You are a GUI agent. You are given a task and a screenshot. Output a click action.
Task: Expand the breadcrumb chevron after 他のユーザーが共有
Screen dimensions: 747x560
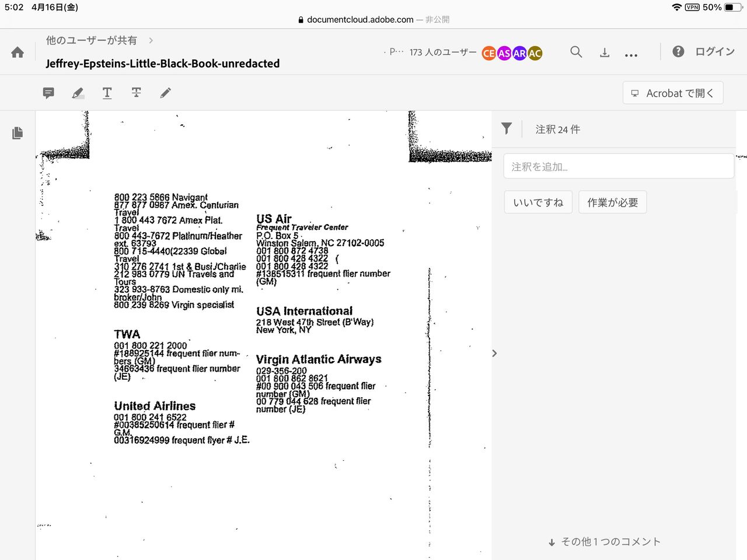151,40
